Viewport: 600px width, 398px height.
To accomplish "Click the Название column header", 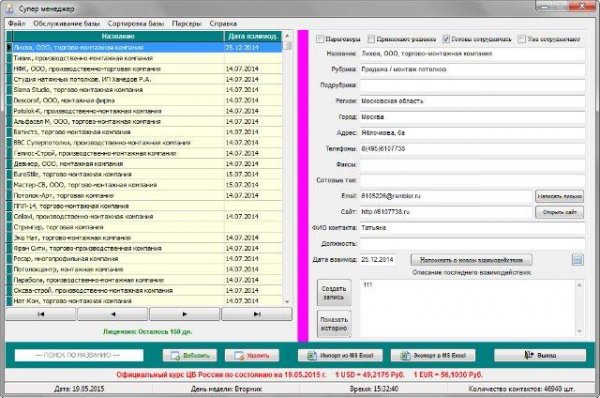I will click(x=118, y=36).
